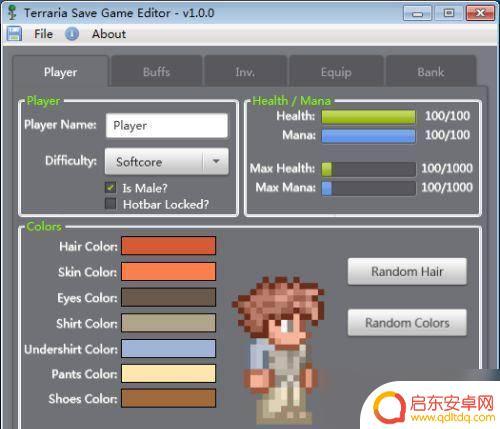Viewport: 500px width, 429px height.
Task: Open the About menu
Action: coord(109,34)
